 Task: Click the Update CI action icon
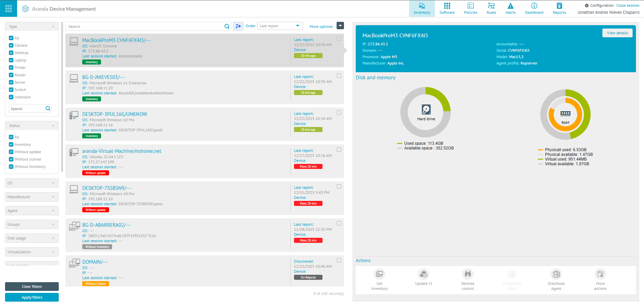(x=424, y=274)
